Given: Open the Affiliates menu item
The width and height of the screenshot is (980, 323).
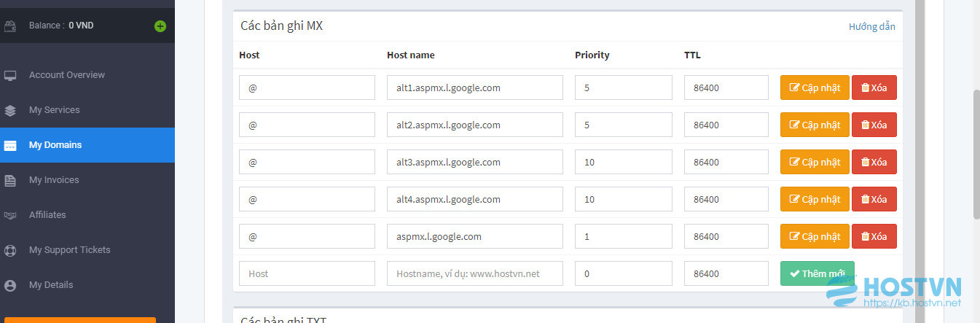Looking at the screenshot, I should pos(87,215).
